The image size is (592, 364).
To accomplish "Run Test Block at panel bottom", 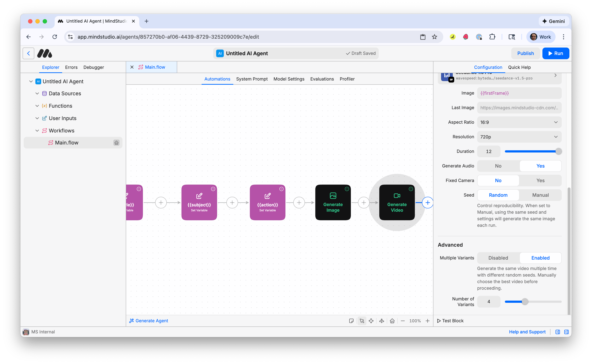I will click(x=450, y=321).
